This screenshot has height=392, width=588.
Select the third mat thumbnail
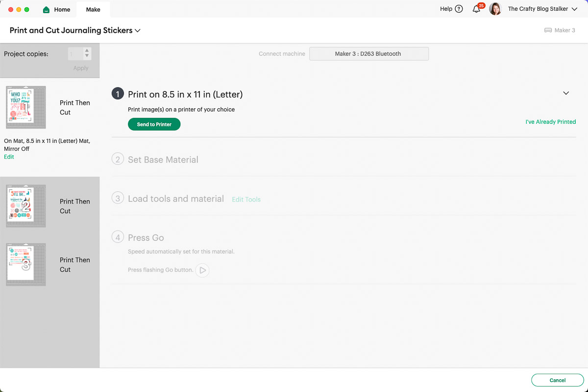[26, 265]
